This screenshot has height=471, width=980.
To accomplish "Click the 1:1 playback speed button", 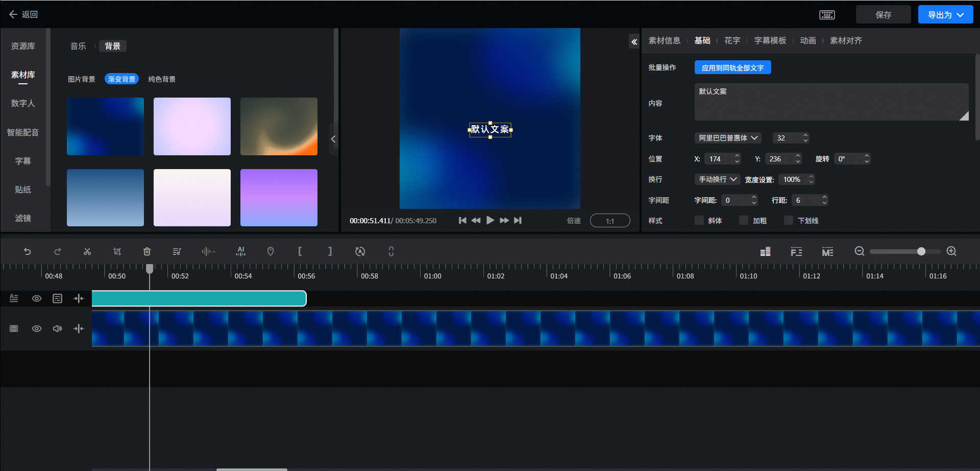I will click(610, 221).
